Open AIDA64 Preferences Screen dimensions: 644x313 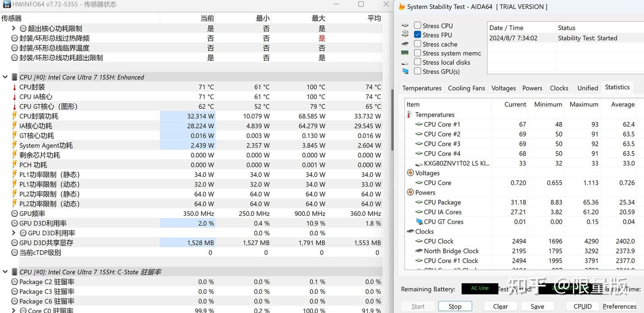coord(619,307)
